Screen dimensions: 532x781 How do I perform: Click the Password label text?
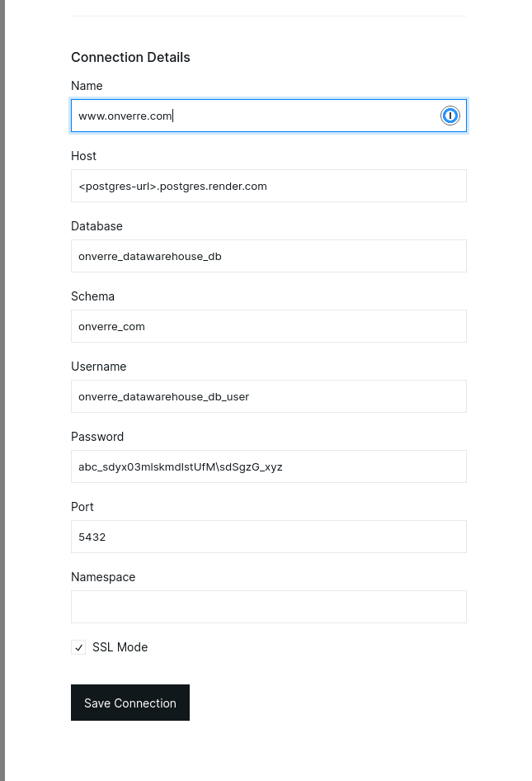(x=97, y=437)
